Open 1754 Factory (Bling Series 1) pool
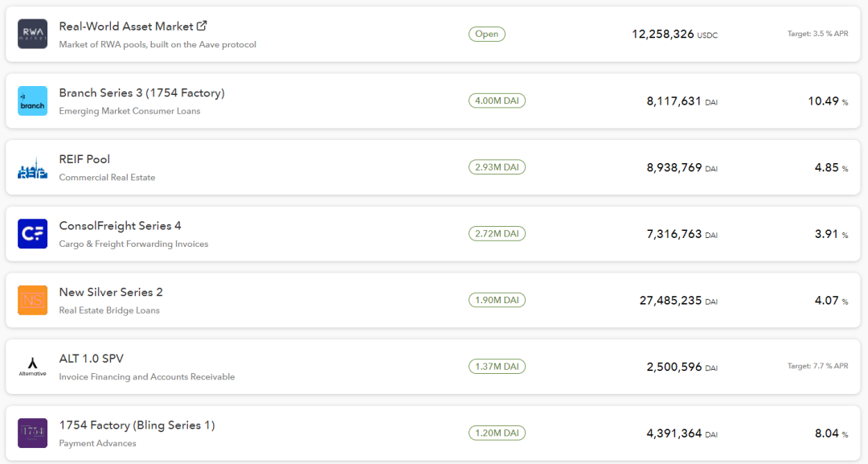Screen dimensions: 868x464 pos(137,425)
